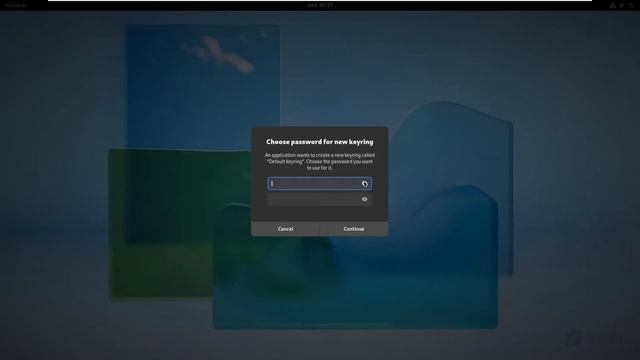Click the "Default keyring" description text
This screenshot has height=360, width=640.
tap(320, 162)
